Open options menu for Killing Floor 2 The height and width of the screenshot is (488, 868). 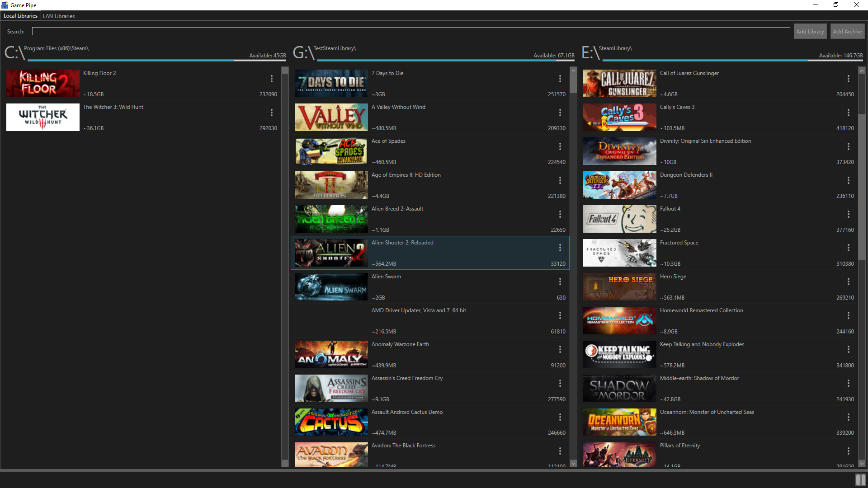271,79
